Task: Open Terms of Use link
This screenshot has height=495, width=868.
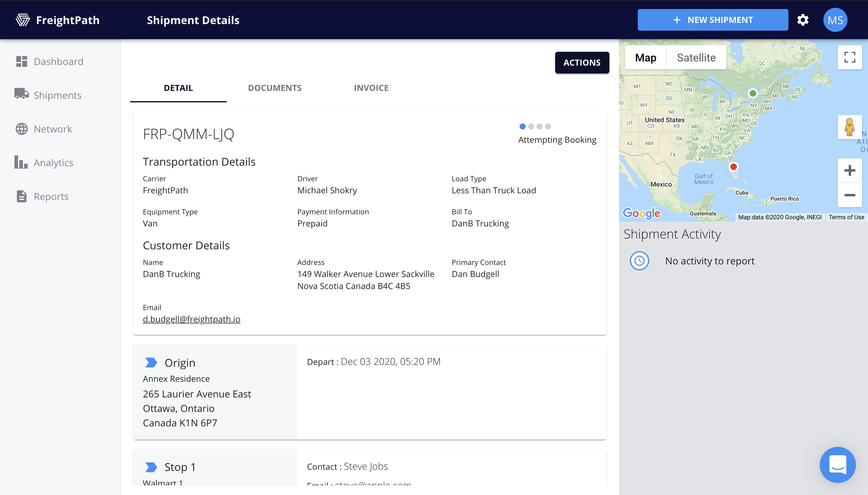Action: (846, 217)
